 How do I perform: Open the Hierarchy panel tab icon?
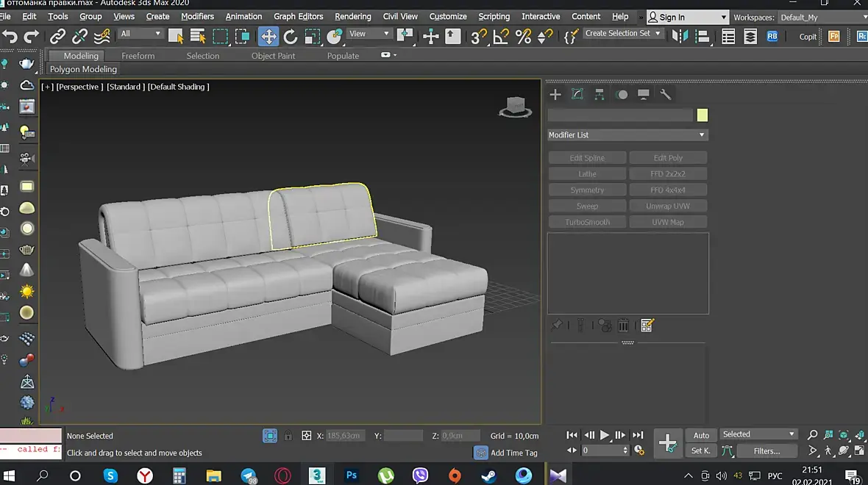pyautogui.click(x=600, y=94)
